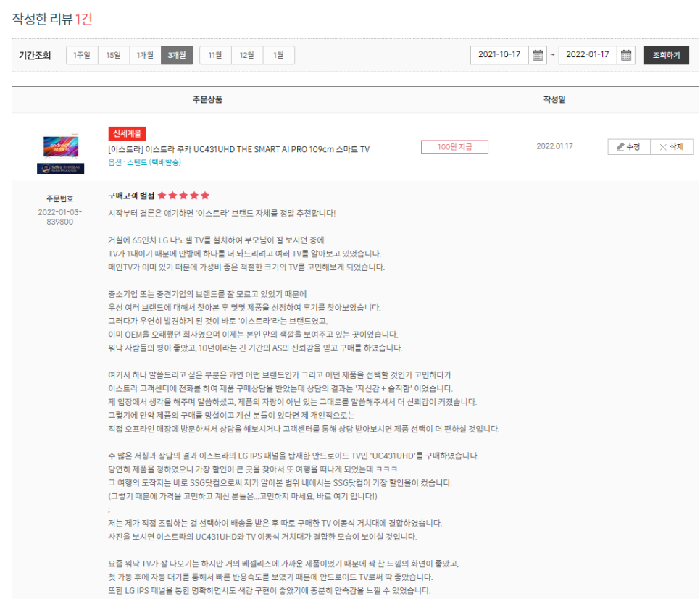Select the 1개월 period filter

[145, 55]
